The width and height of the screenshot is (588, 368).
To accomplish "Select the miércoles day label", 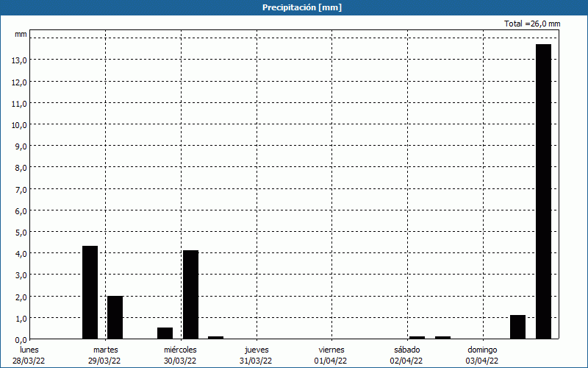I will [x=180, y=350].
